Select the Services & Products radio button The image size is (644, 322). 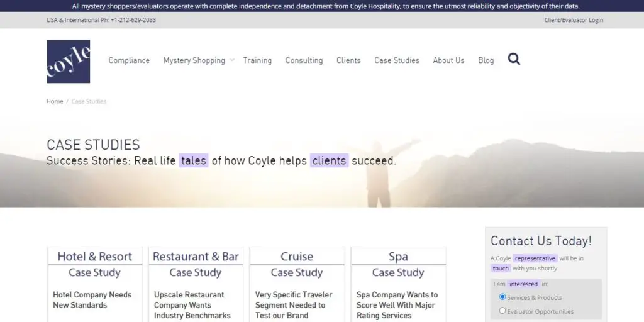[502, 297]
